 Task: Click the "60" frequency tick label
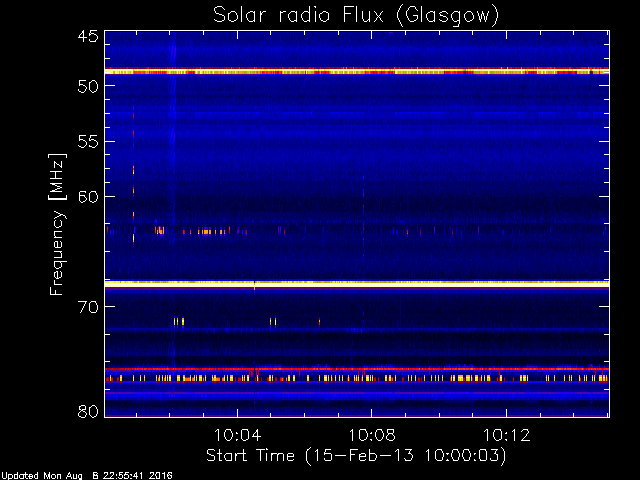[88, 197]
